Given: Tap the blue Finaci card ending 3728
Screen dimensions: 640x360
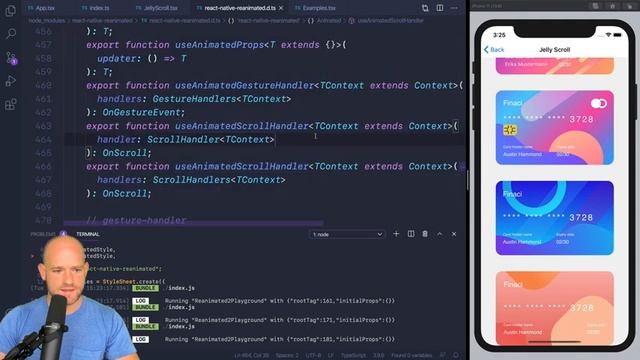Looking at the screenshot, I should click(x=554, y=218).
